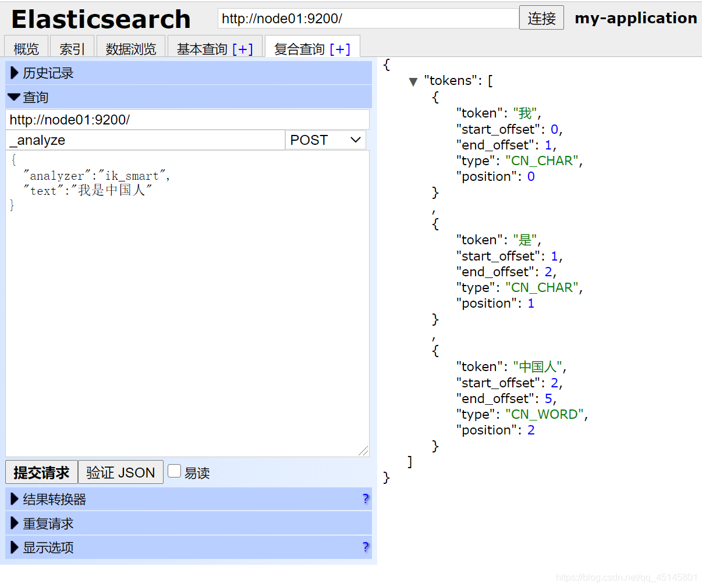This screenshot has height=588, width=702.
Task: Add new 复合查询 tab with [+]
Action: (340, 49)
